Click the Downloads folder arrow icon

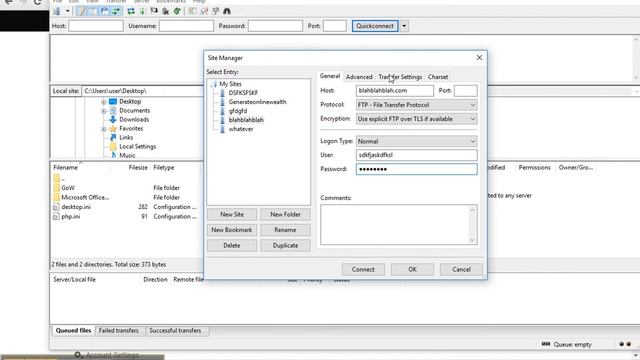pyautogui.click(x=113, y=119)
